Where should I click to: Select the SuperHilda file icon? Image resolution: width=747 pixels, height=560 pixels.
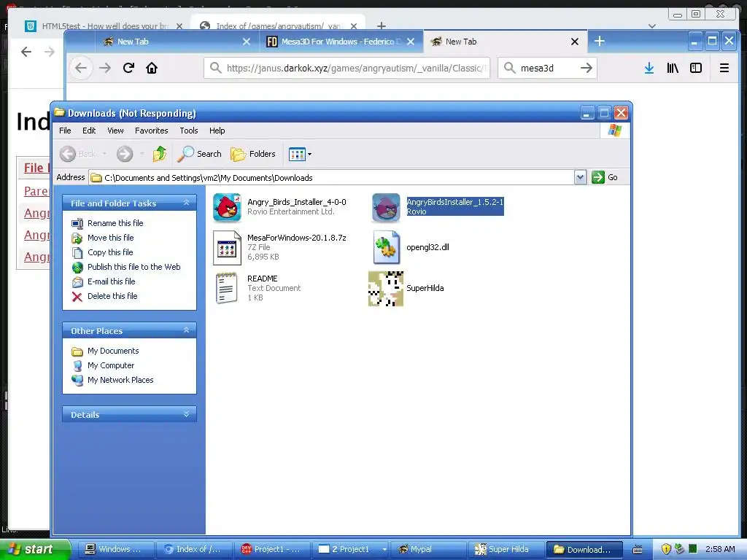pos(386,289)
